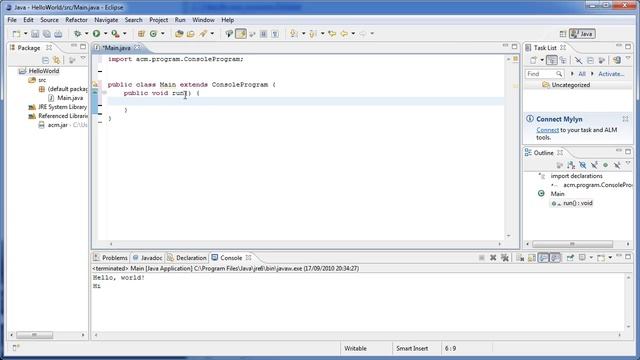
Task: Open the Refactor menu
Action: coord(76,20)
